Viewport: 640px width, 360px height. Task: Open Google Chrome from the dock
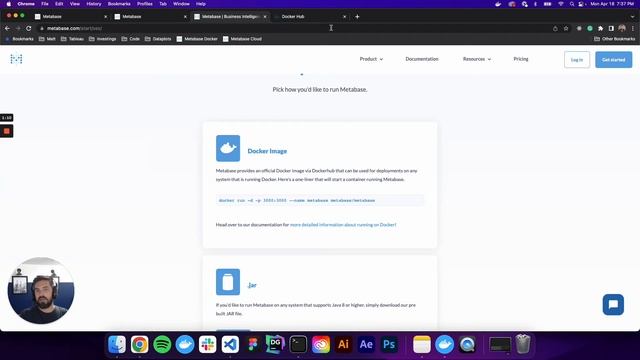pyautogui.click(x=140, y=344)
